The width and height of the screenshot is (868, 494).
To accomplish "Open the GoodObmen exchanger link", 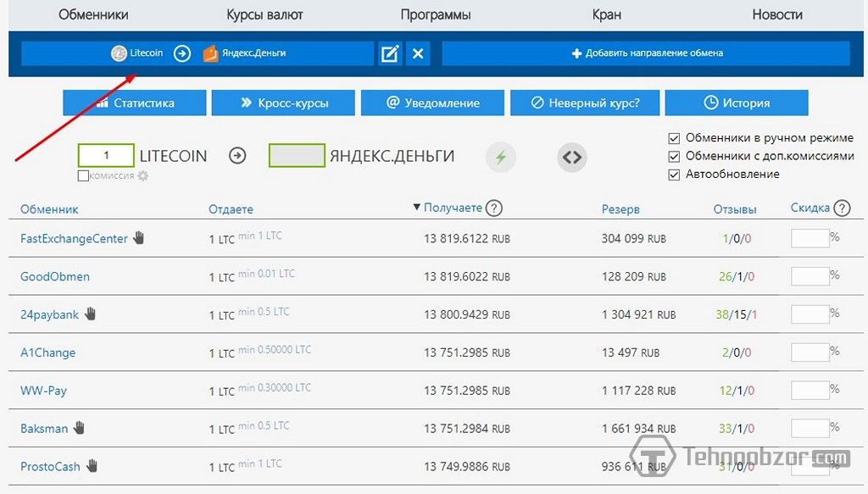I will [x=55, y=276].
